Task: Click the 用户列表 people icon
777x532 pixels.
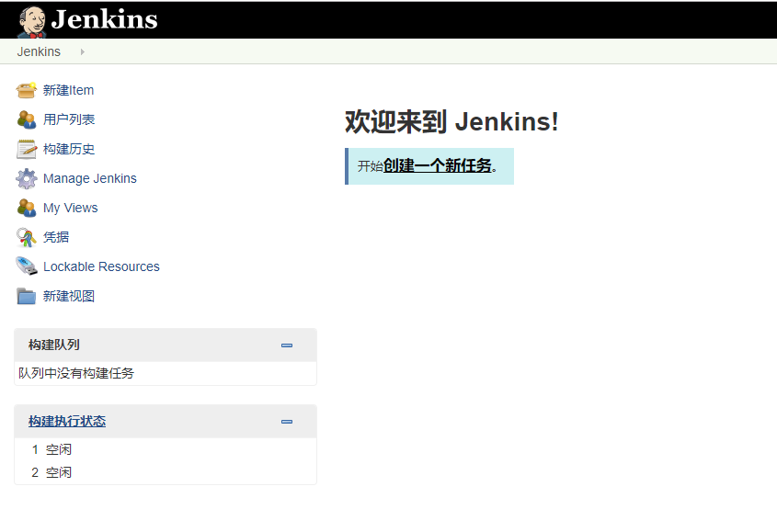Action: click(27, 119)
